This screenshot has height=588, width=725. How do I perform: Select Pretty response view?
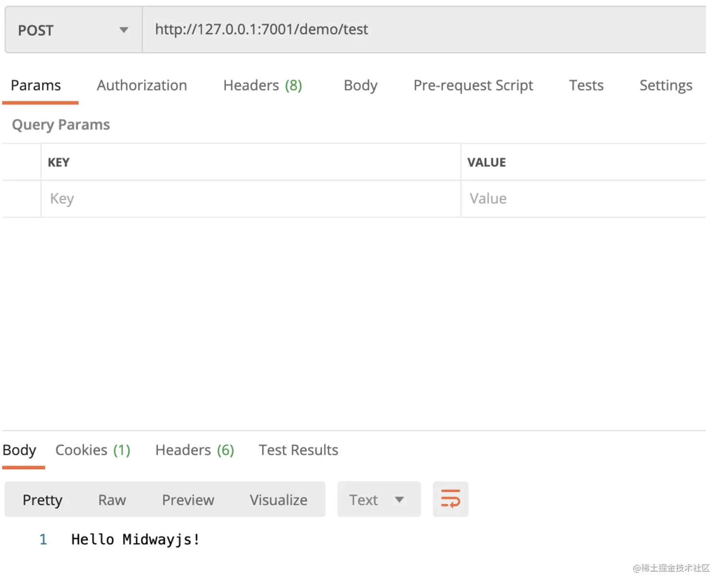(x=43, y=500)
